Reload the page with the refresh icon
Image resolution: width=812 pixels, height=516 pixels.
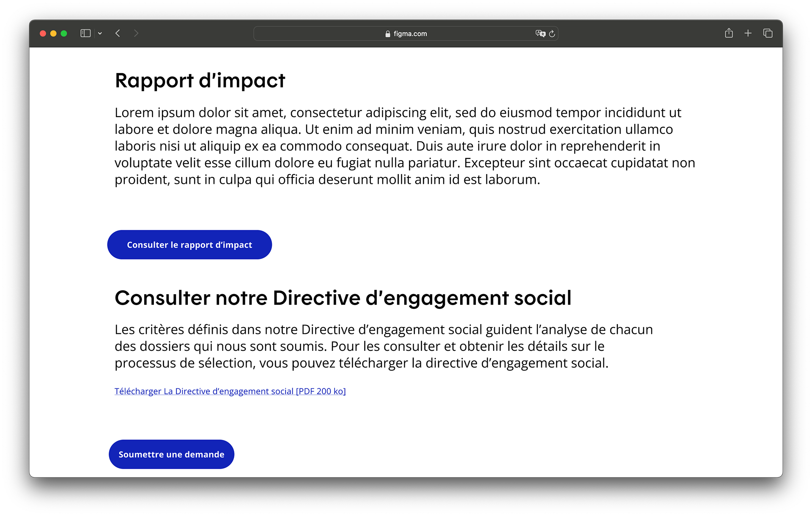(x=552, y=33)
